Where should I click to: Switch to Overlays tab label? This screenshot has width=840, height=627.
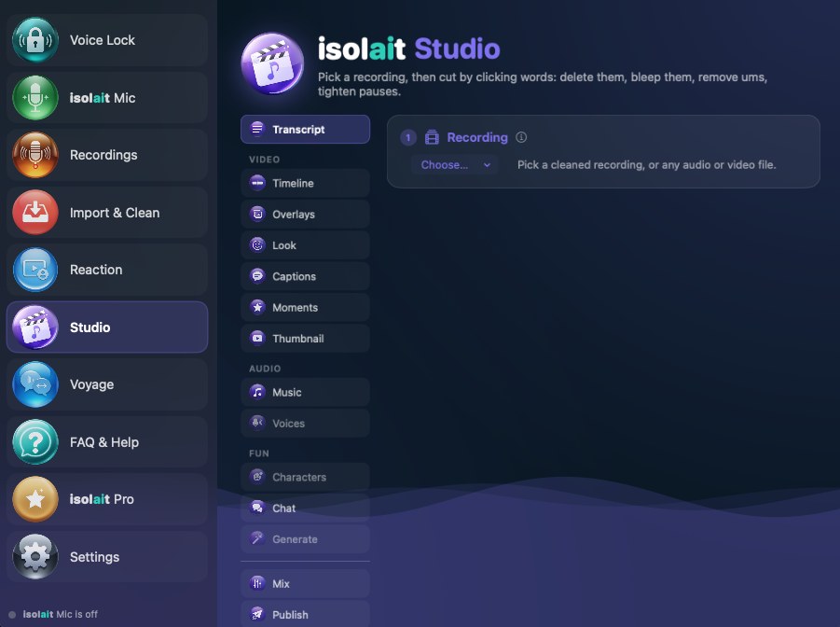click(294, 215)
